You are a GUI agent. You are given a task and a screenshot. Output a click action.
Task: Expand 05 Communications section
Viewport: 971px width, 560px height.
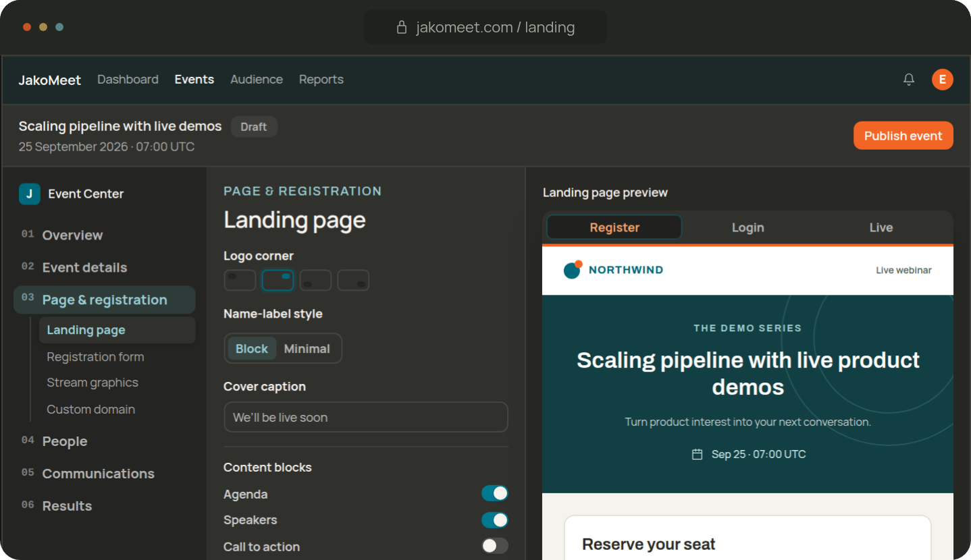105,474
